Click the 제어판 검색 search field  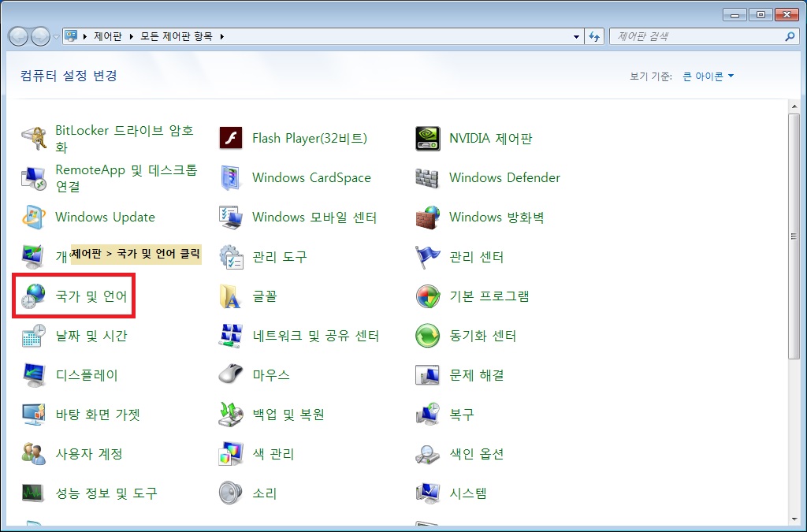click(704, 36)
